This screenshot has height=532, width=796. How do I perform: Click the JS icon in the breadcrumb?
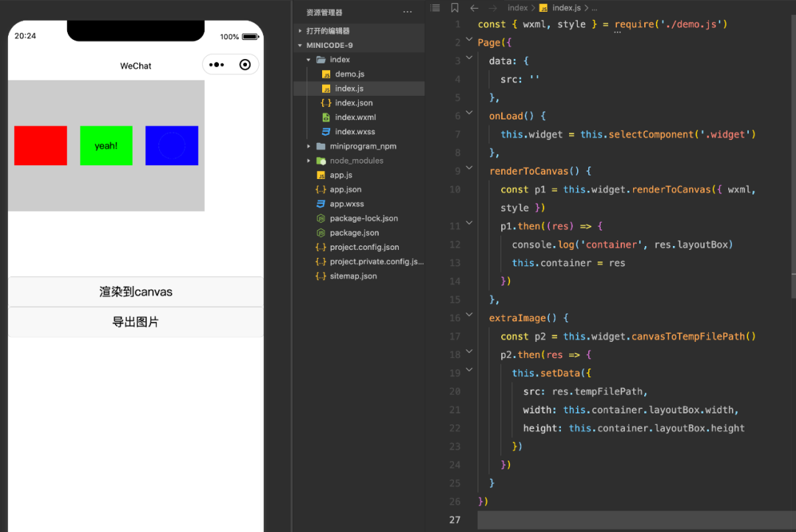543,8
